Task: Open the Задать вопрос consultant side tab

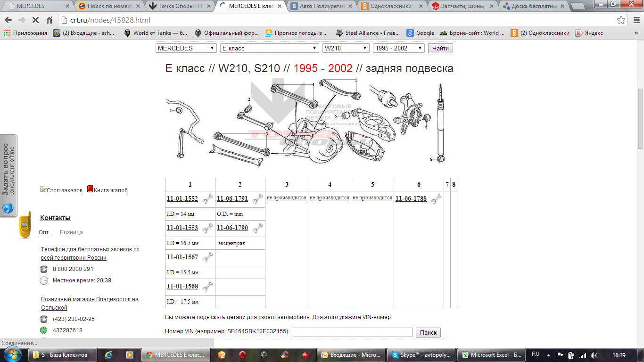Action: pyautogui.click(x=8, y=175)
